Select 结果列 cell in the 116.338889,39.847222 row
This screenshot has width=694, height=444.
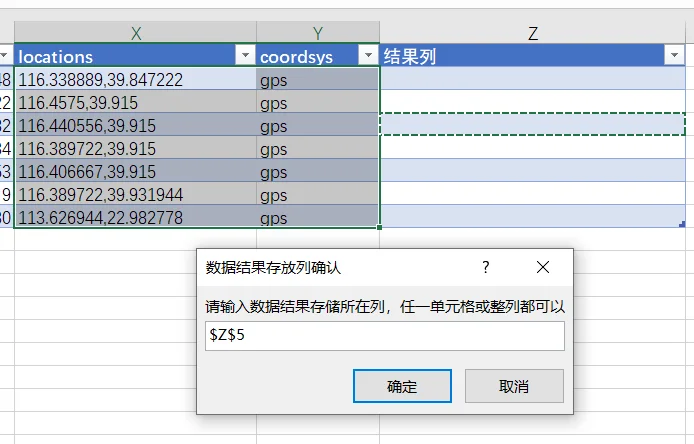(532, 78)
